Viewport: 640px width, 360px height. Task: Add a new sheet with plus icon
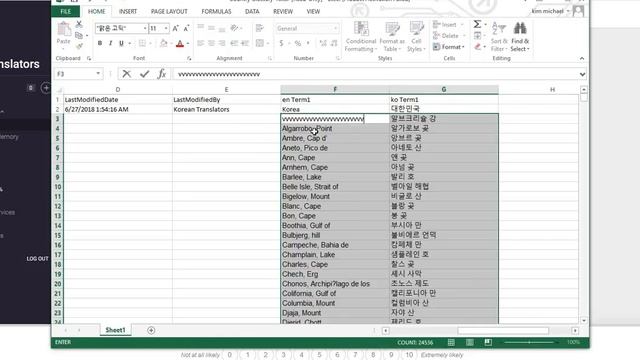click(x=151, y=330)
